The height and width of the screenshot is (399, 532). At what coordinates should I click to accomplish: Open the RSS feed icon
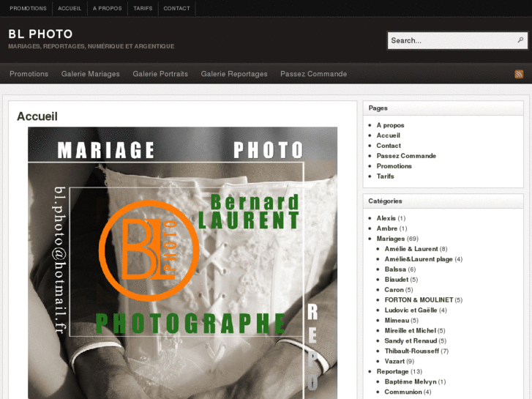click(519, 74)
